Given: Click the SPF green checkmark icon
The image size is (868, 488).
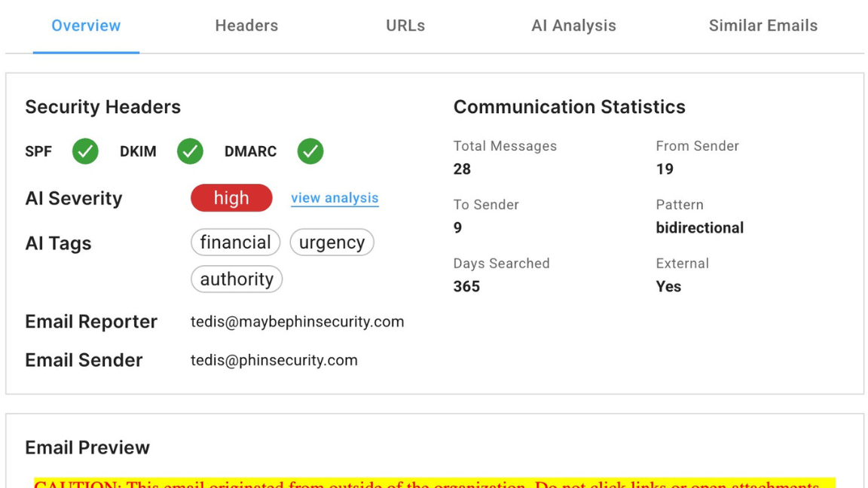Looking at the screenshot, I should [85, 151].
